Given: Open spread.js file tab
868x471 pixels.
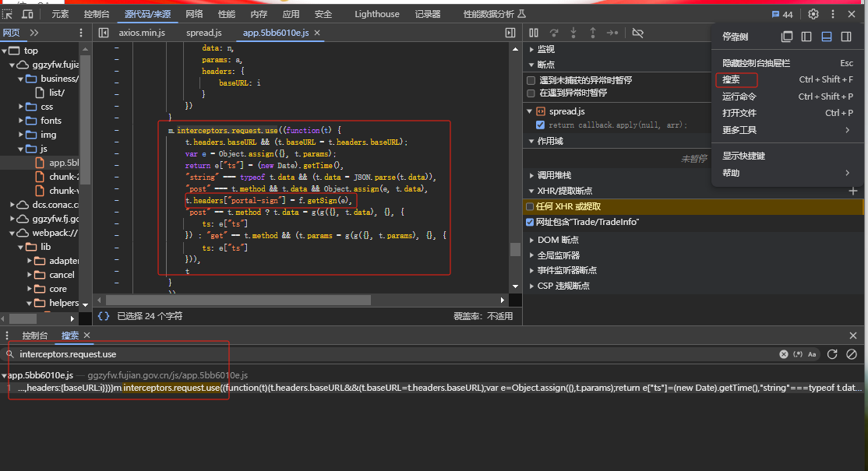Looking at the screenshot, I should (x=203, y=33).
